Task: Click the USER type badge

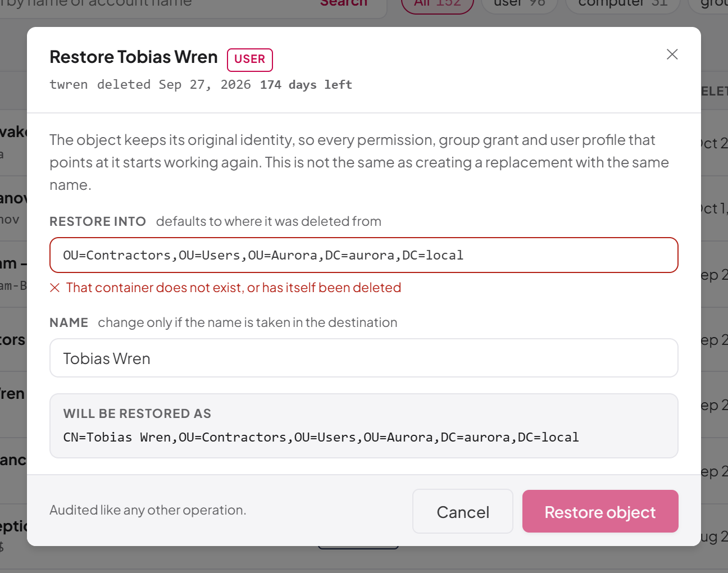Action: coord(250,60)
